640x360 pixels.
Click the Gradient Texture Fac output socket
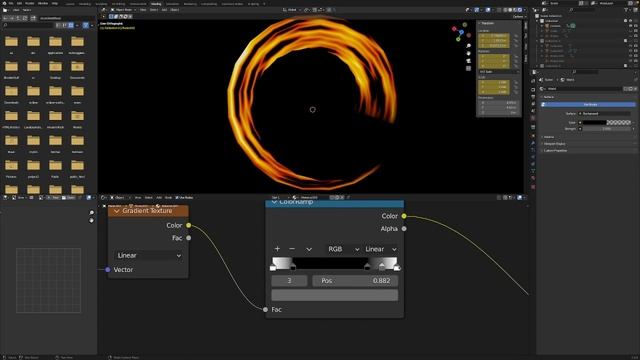[x=189, y=238]
